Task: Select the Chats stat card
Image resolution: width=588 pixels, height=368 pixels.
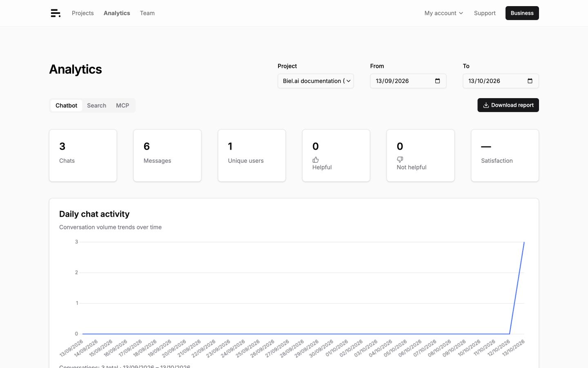Action: (83, 155)
